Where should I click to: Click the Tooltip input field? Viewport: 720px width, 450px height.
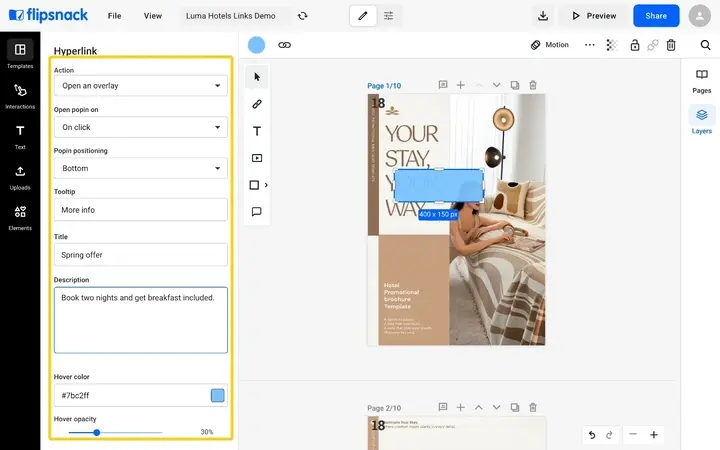pyautogui.click(x=141, y=210)
